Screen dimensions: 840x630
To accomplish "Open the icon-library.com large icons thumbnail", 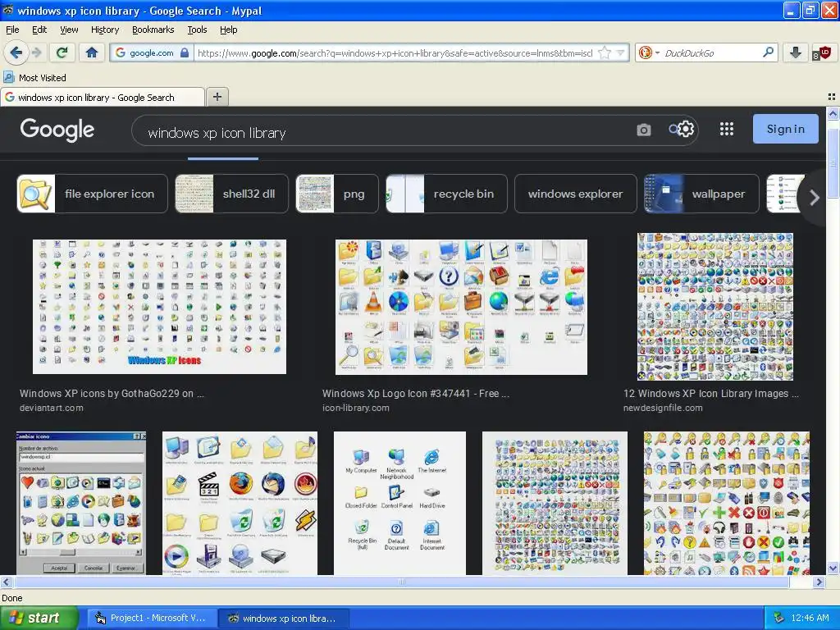I will pyautogui.click(x=461, y=307).
